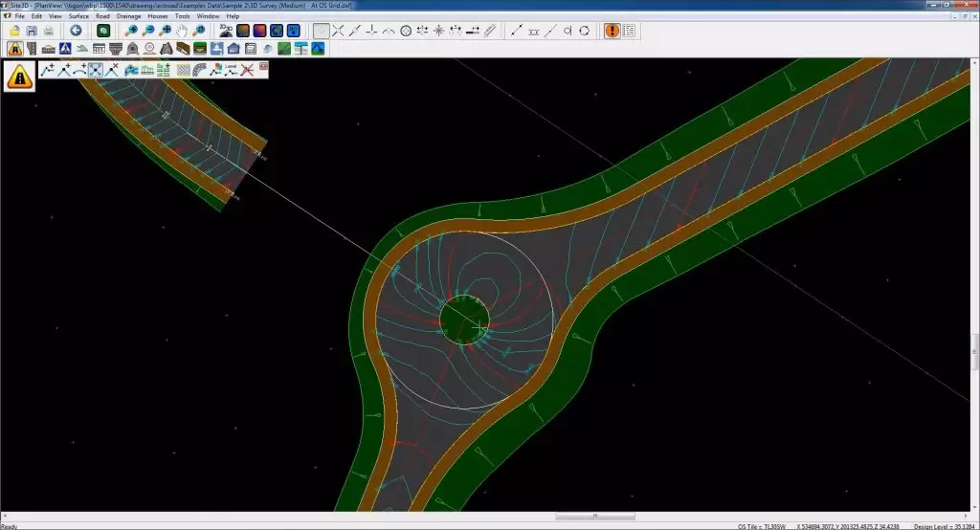Viewport: 980px width, 530px height.
Task: Open the Road menu
Action: (102, 16)
